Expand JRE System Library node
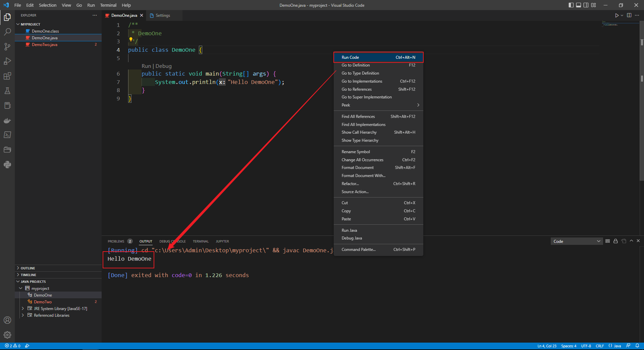Image resolution: width=644 pixels, height=350 pixels. (23, 308)
